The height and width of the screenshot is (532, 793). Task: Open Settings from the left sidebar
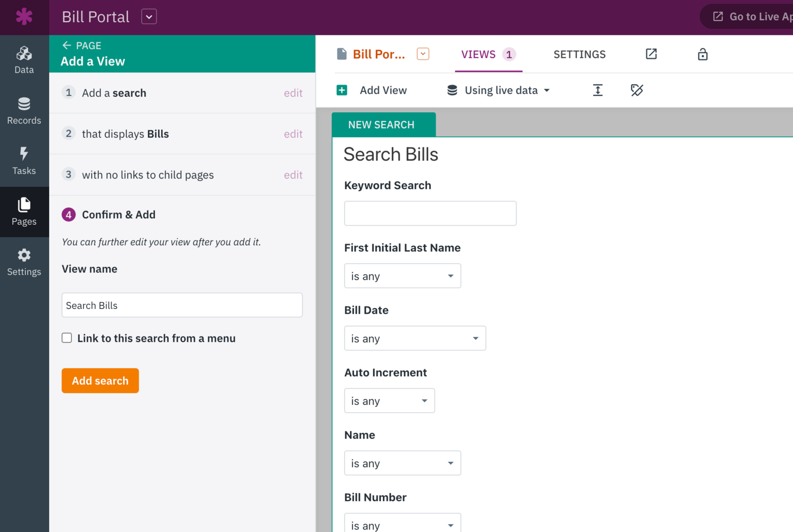24,262
